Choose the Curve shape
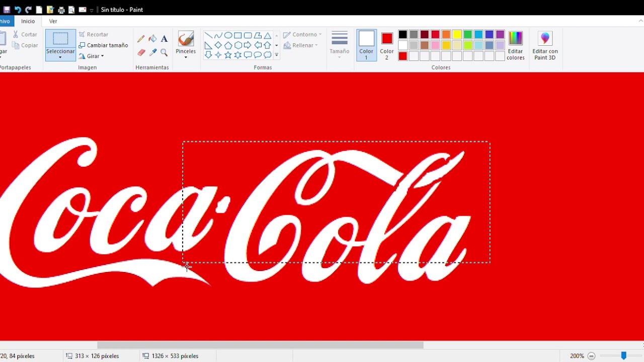Viewport: 644px width, 362px height. (218, 36)
